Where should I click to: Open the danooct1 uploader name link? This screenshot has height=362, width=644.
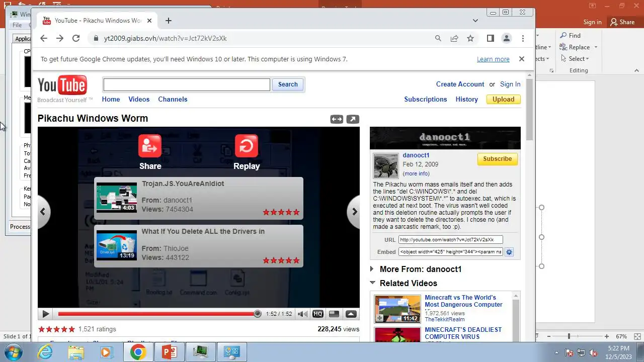pyautogui.click(x=416, y=155)
